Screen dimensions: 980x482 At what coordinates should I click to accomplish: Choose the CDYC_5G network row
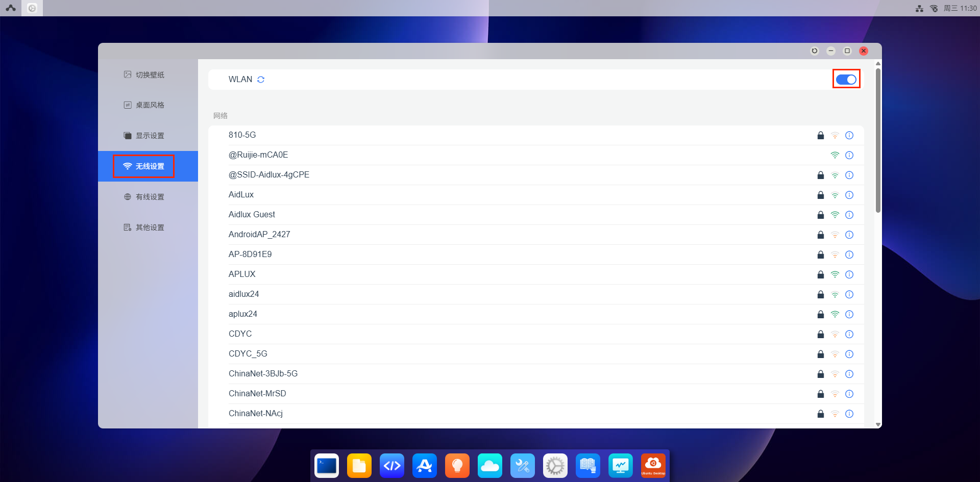[248, 354]
